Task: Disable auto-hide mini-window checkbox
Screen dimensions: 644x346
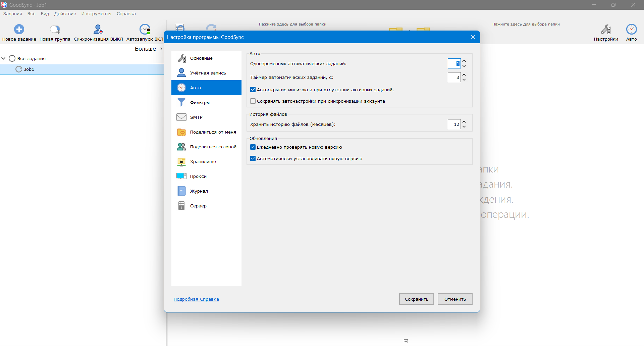Action: [253, 90]
